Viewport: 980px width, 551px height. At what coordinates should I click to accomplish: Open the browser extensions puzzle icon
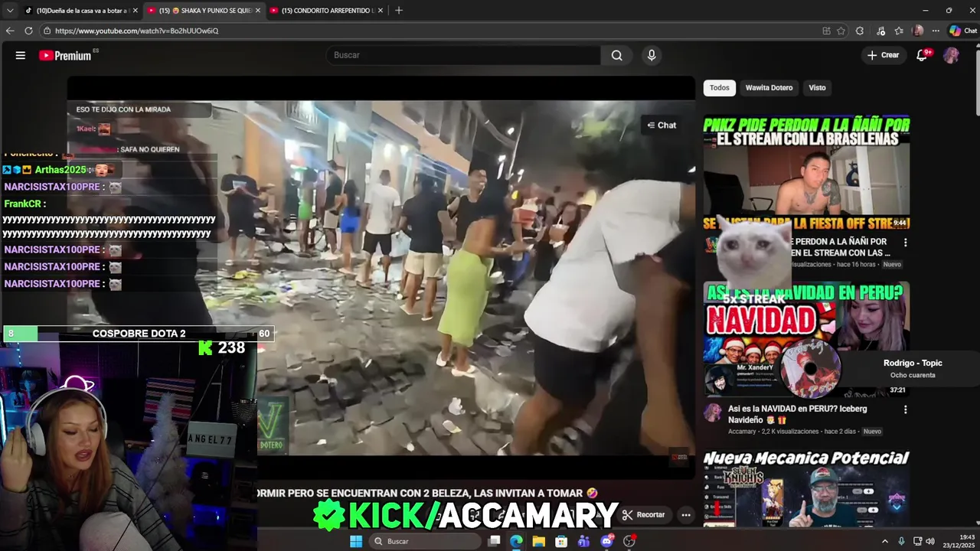coord(860,31)
